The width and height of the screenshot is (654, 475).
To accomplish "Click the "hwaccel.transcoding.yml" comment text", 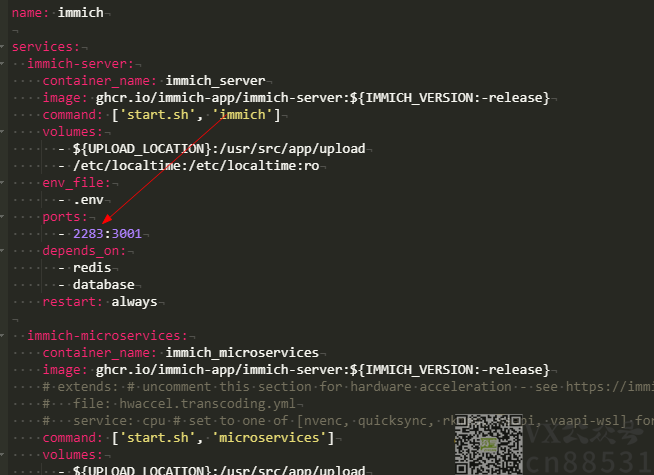I will click(x=207, y=404).
